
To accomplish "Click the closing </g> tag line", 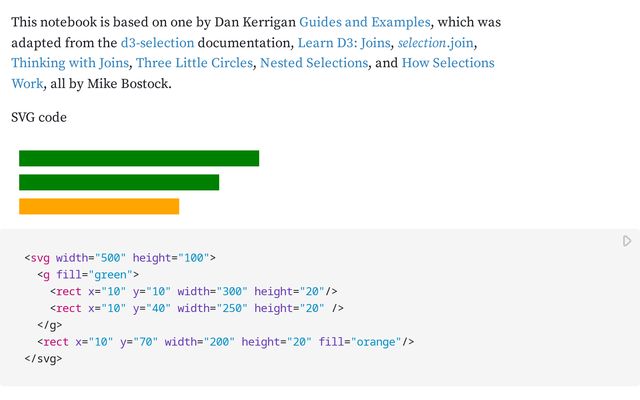I will click(x=50, y=326).
